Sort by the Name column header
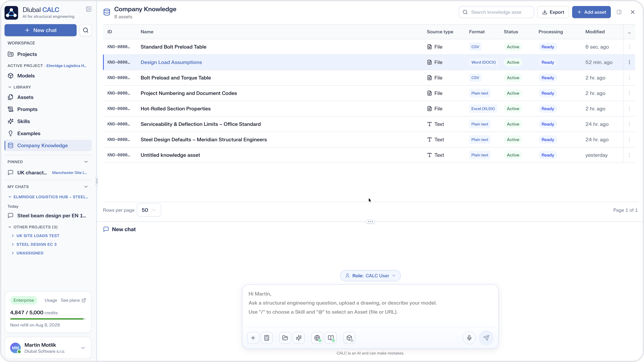The height and width of the screenshot is (362, 644). click(x=147, y=32)
